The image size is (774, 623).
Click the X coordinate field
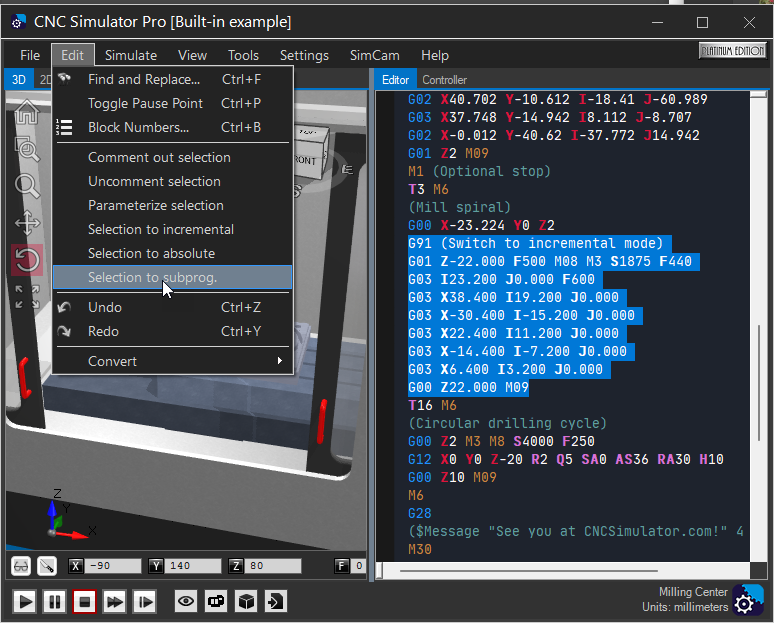tap(113, 566)
